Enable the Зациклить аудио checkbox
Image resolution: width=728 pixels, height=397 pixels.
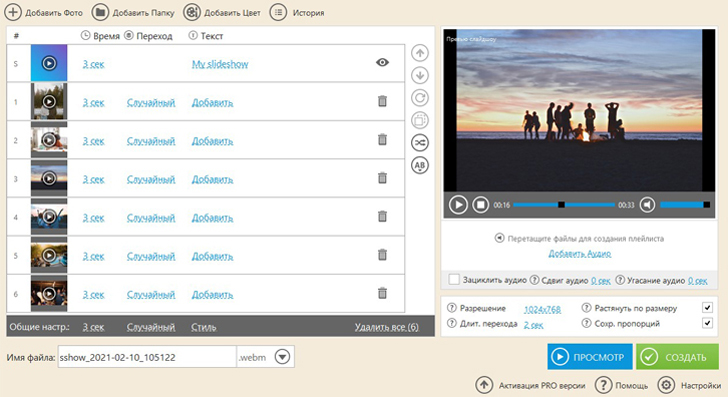454,280
